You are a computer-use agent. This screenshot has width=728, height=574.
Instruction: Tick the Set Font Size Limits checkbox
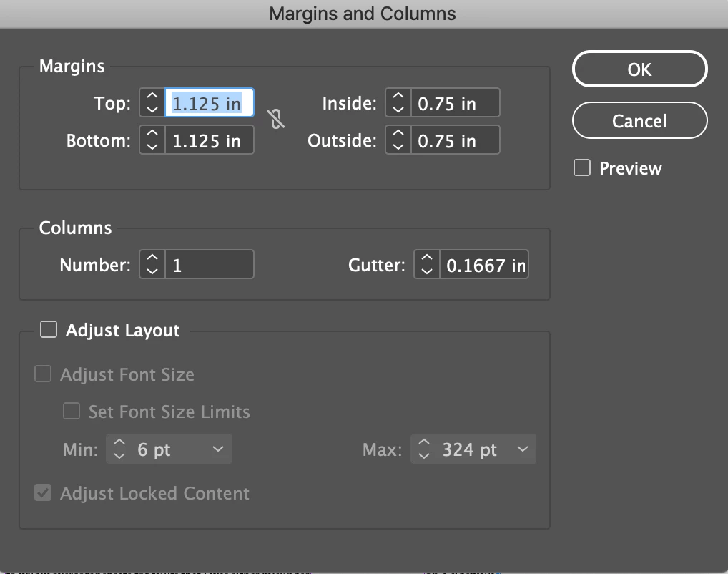coord(72,412)
